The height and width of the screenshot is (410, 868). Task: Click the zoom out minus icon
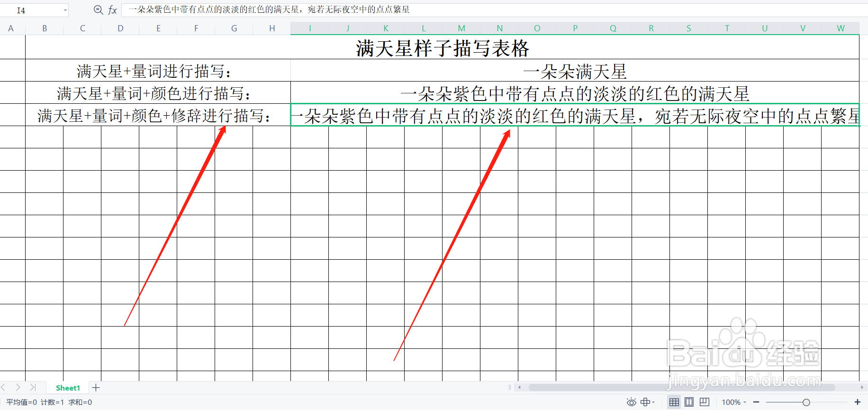pyautogui.click(x=756, y=402)
